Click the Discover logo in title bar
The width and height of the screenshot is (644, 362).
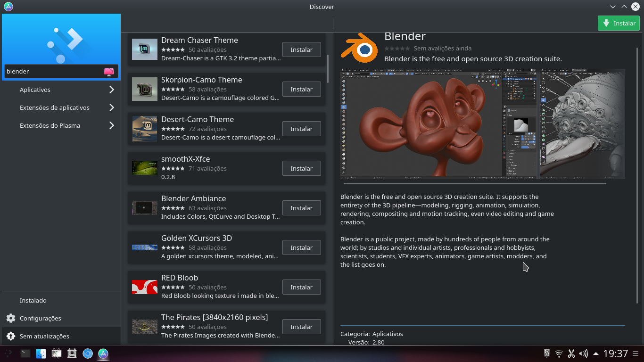(8, 7)
